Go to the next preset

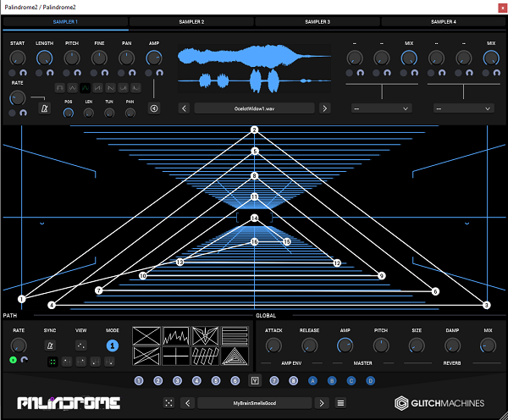pos(322,403)
